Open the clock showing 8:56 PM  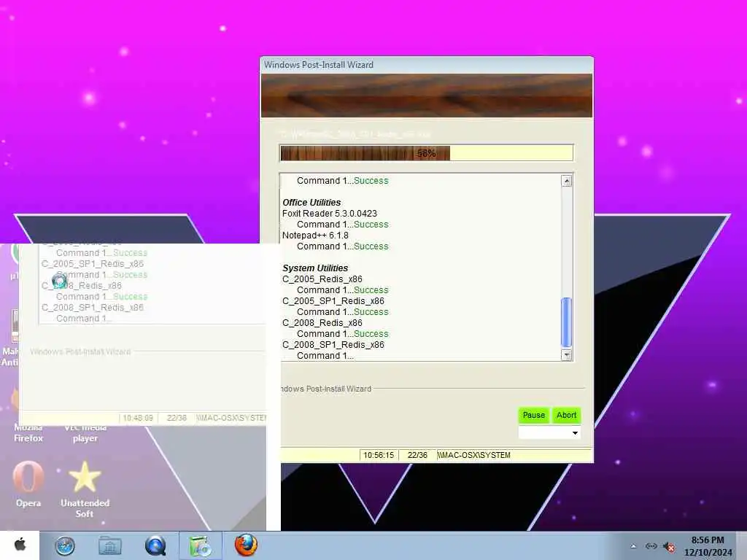pos(708,546)
